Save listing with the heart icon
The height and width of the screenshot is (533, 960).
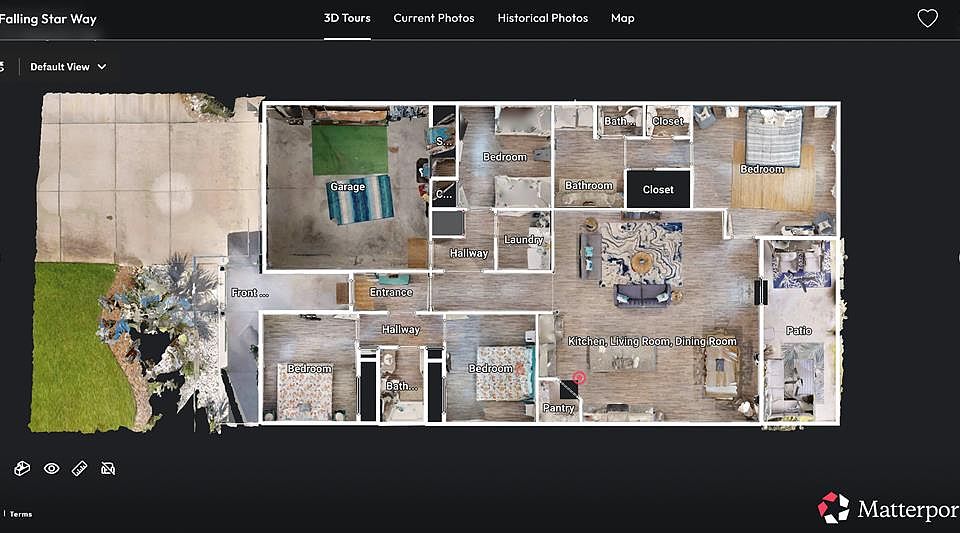click(927, 18)
